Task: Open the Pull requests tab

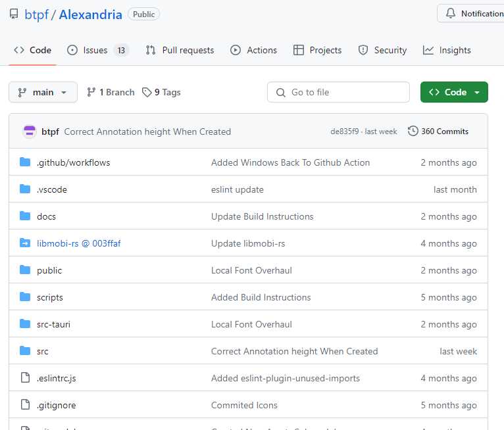Action: [180, 50]
